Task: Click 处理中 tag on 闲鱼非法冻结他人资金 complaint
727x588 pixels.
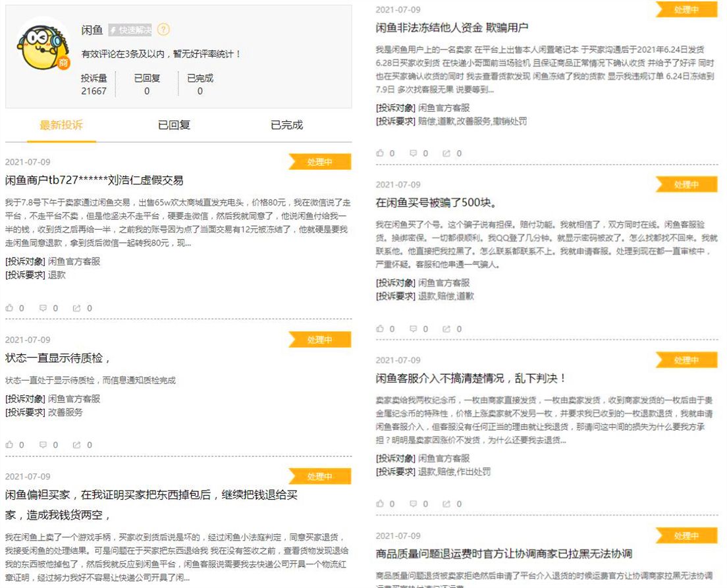Action: pyautogui.click(x=687, y=10)
